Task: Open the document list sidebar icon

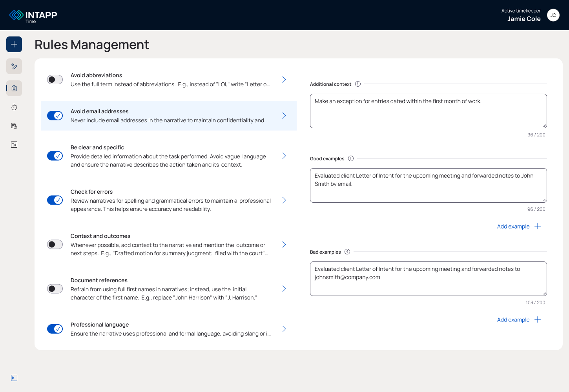Action: [14, 126]
